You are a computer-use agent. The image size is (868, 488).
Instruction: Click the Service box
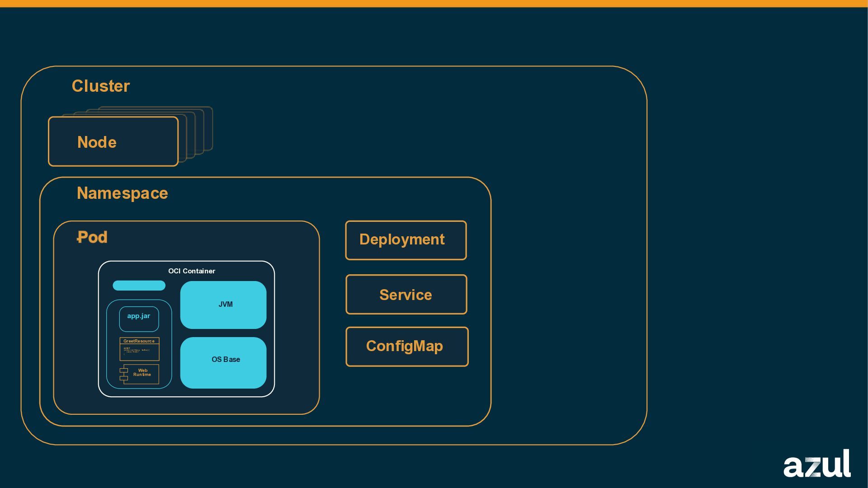(x=406, y=295)
